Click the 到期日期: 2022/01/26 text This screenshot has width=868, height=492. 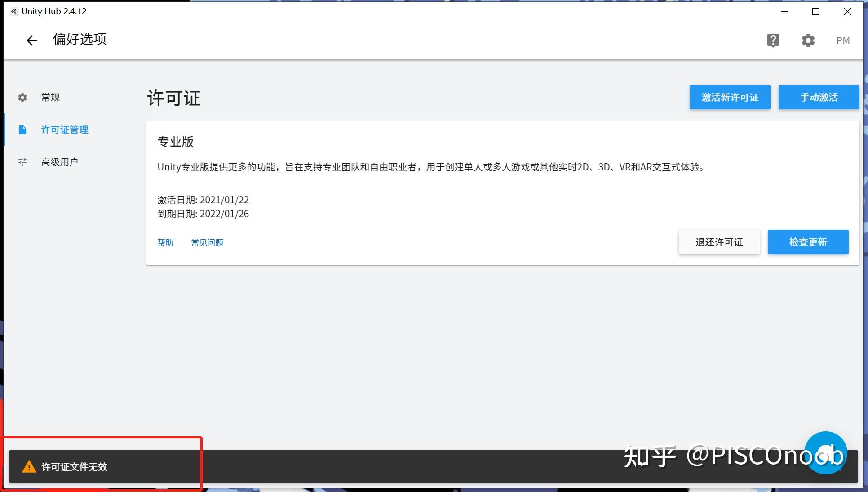(x=203, y=214)
